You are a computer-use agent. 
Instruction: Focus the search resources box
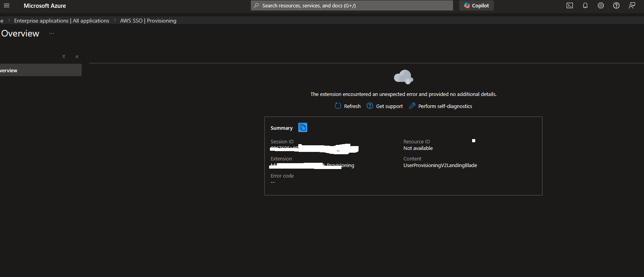click(352, 5)
